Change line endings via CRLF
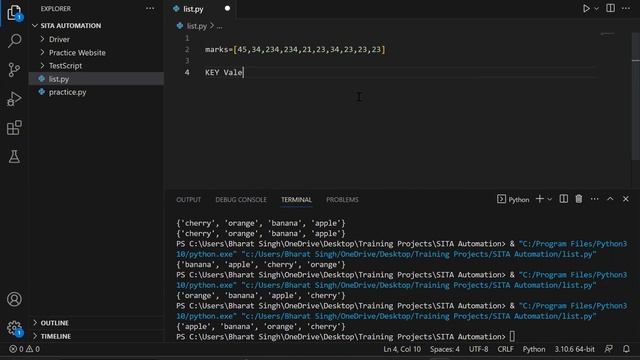The height and width of the screenshot is (360, 640). [x=505, y=349]
